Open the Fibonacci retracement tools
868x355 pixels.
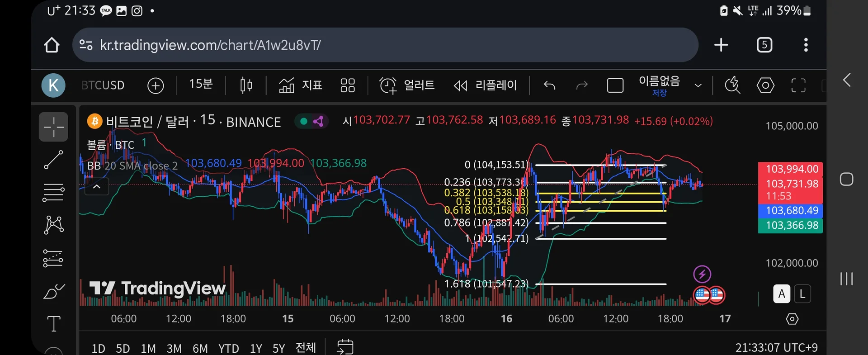[53, 193]
